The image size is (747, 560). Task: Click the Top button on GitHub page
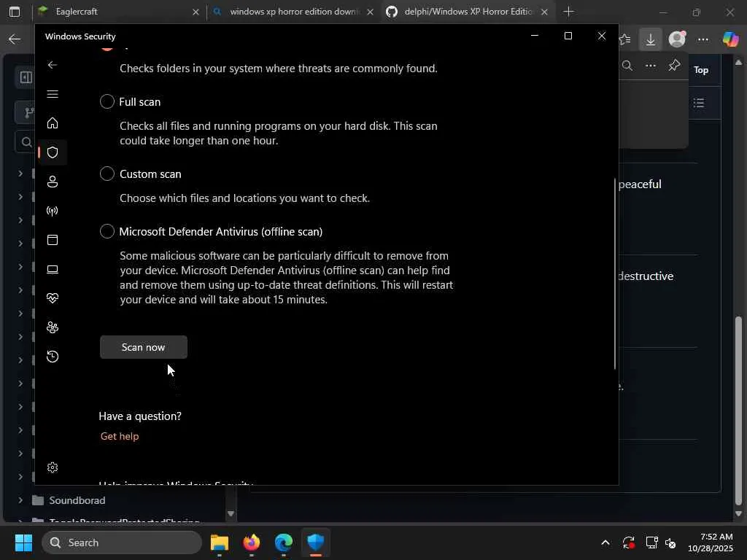(x=701, y=70)
